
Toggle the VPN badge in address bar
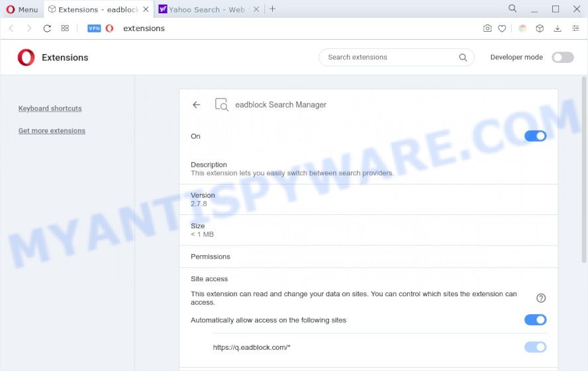[94, 28]
